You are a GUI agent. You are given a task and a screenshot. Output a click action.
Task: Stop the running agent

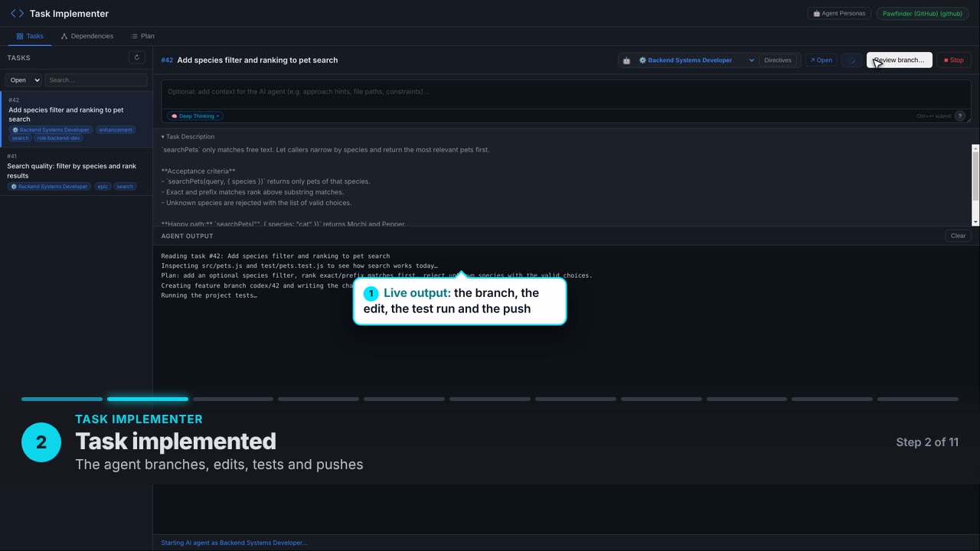pos(954,60)
